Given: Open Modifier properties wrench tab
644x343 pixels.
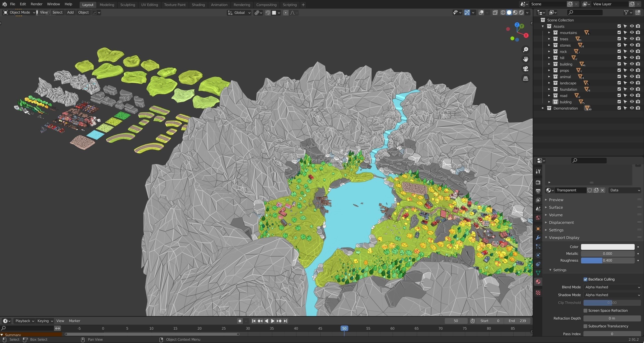Looking at the screenshot, I should pyautogui.click(x=538, y=237).
